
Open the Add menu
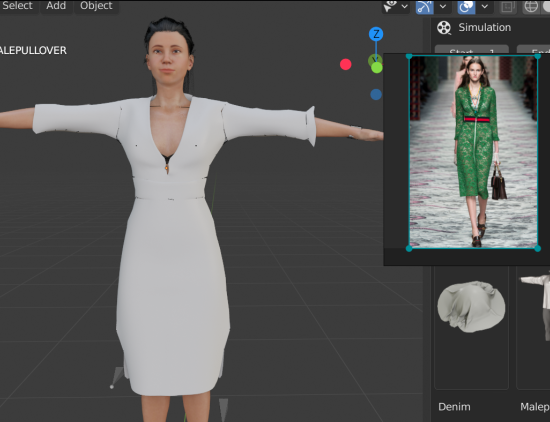(56, 6)
